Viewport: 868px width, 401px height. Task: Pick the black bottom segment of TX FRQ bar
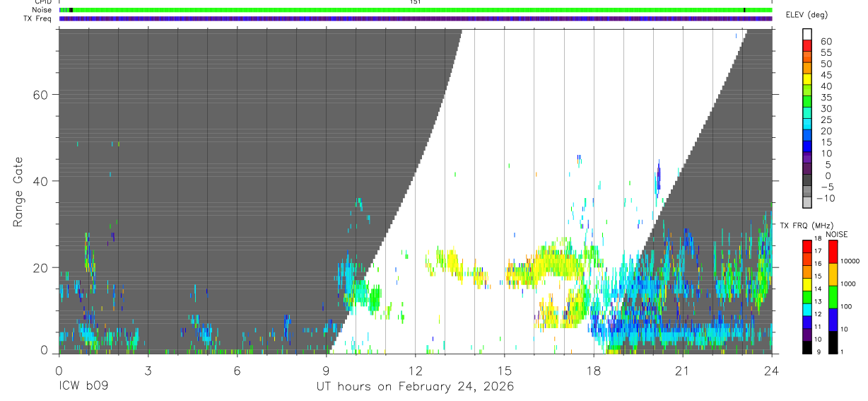tap(807, 348)
